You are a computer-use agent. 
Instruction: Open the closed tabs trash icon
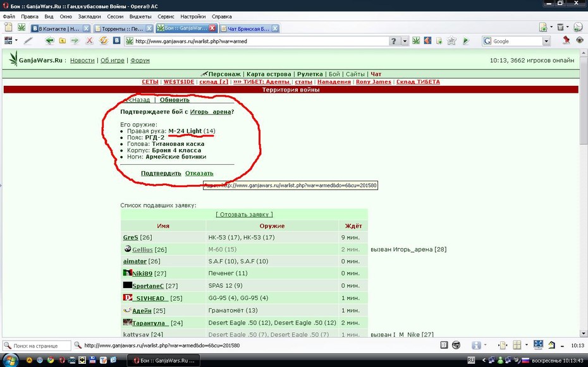pos(561,27)
